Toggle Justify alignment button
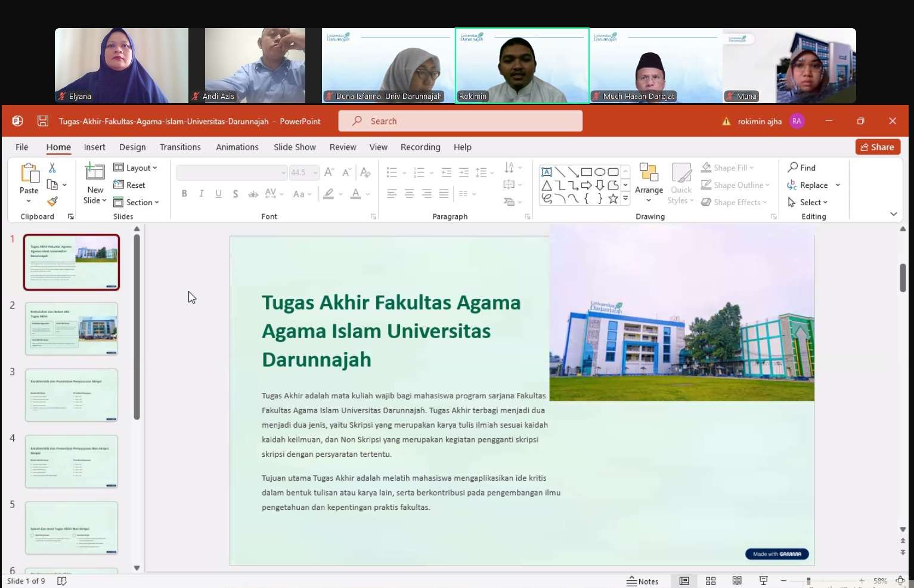The image size is (914, 588). (x=444, y=194)
